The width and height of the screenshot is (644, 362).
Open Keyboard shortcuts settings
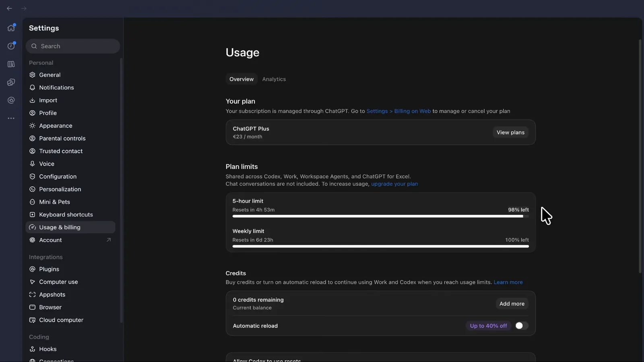pyautogui.click(x=70, y=215)
